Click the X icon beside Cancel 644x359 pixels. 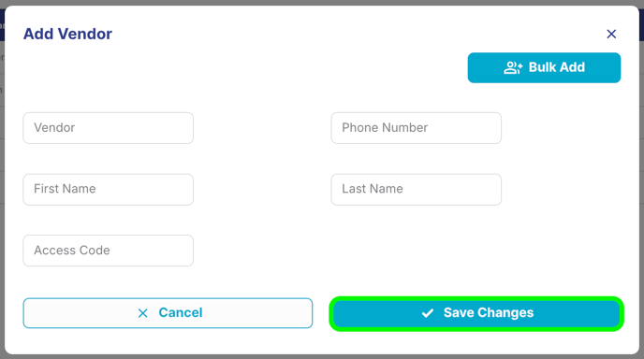tap(142, 313)
